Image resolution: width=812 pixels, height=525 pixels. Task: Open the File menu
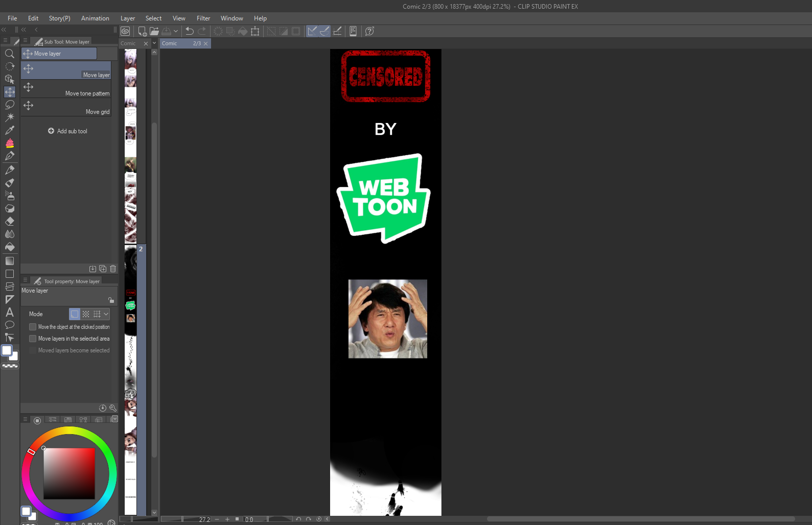click(12, 18)
